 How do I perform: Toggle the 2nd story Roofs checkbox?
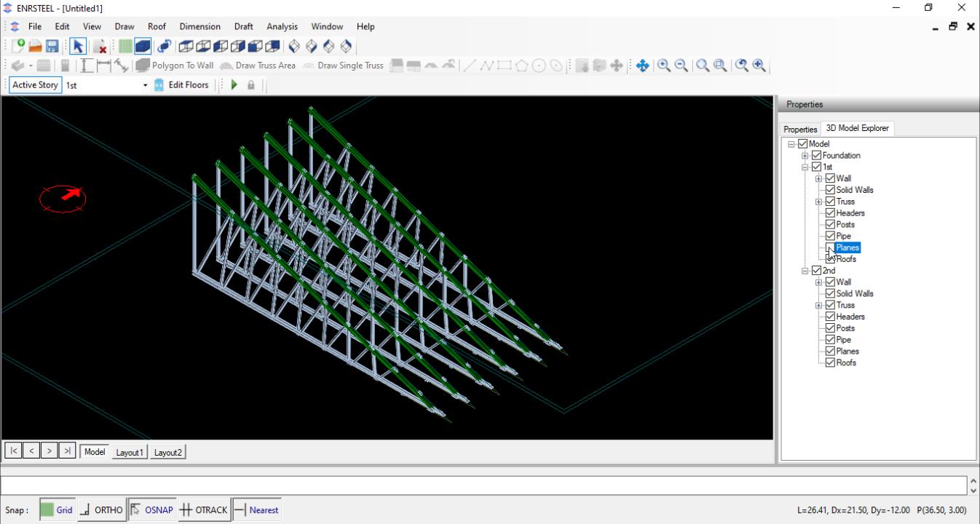pyautogui.click(x=830, y=362)
